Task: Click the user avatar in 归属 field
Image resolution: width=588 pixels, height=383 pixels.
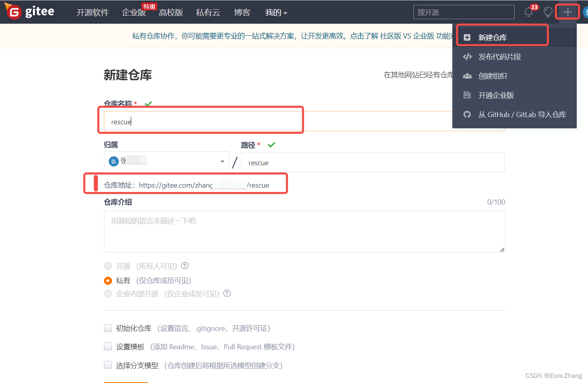Action: pos(114,161)
